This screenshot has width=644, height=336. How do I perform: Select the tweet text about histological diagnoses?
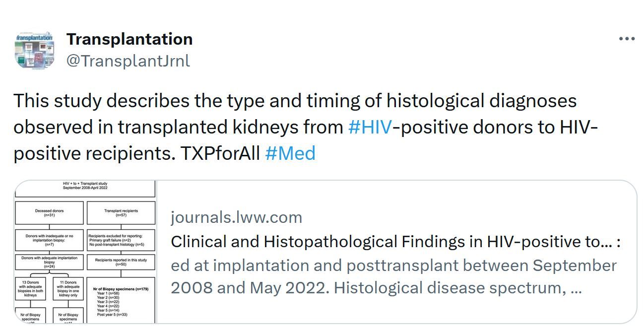click(306, 127)
